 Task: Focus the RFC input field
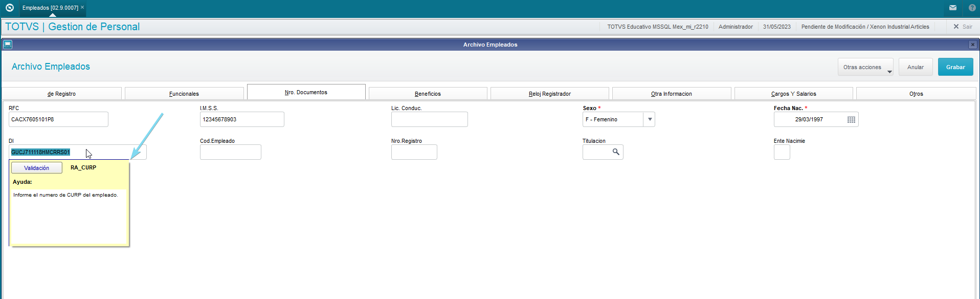58,119
